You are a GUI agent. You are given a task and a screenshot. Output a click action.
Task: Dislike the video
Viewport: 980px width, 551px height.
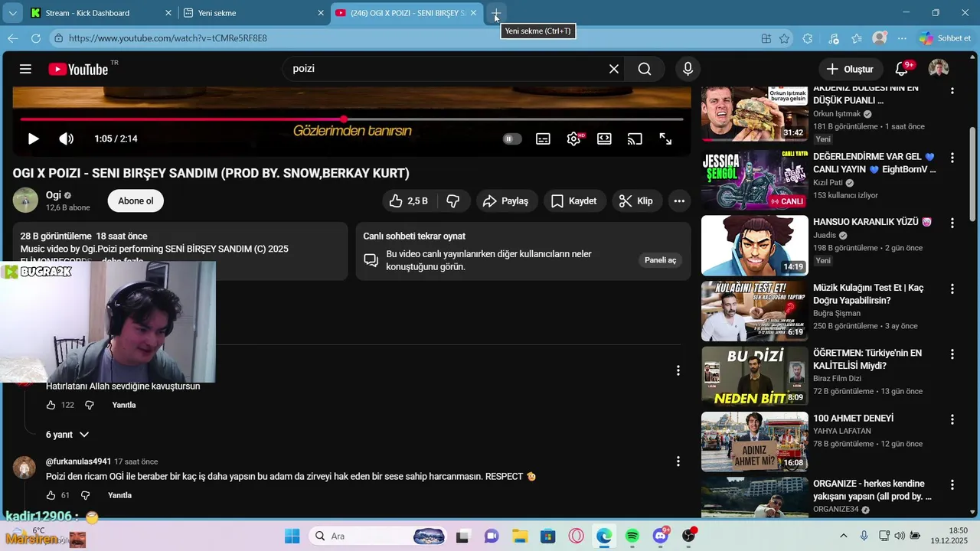(452, 201)
